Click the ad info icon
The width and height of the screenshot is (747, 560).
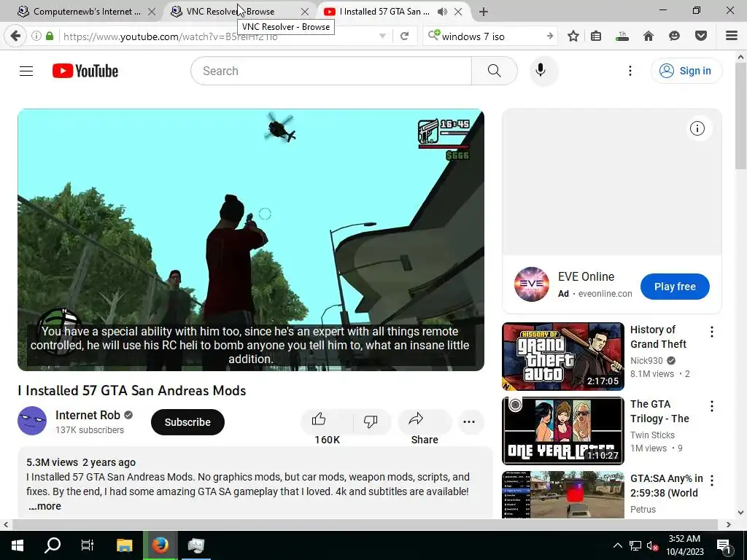pos(697,128)
